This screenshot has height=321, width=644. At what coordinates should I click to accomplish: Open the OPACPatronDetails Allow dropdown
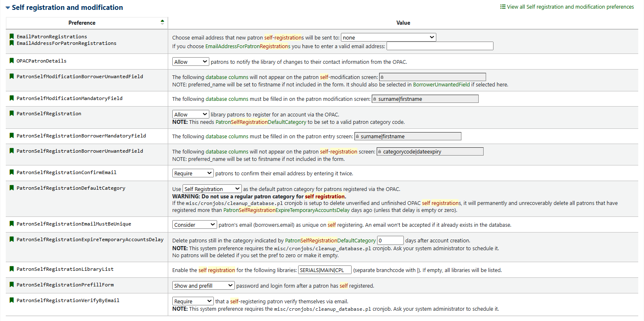pyautogui.click(x=191, y=62)
